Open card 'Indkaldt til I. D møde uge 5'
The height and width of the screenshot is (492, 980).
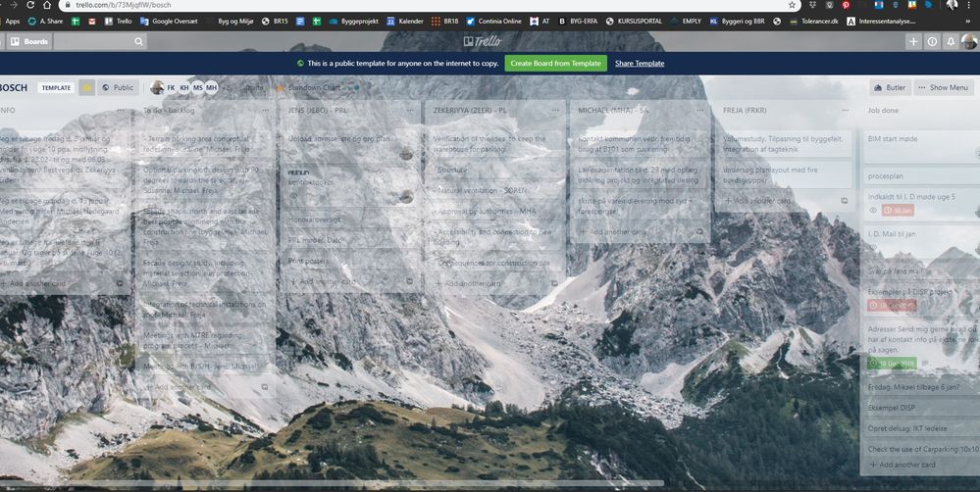coord(922,204)
